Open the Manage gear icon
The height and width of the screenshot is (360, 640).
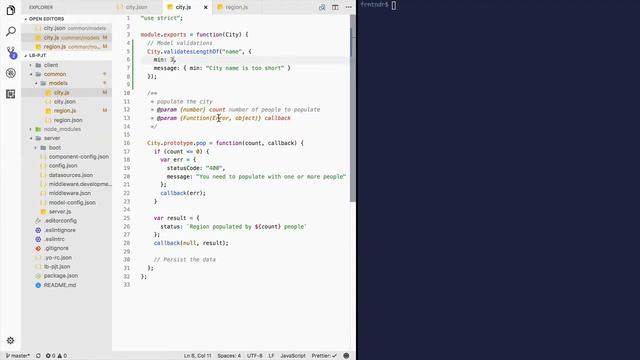pyautogui.click(x=11, y=340)
